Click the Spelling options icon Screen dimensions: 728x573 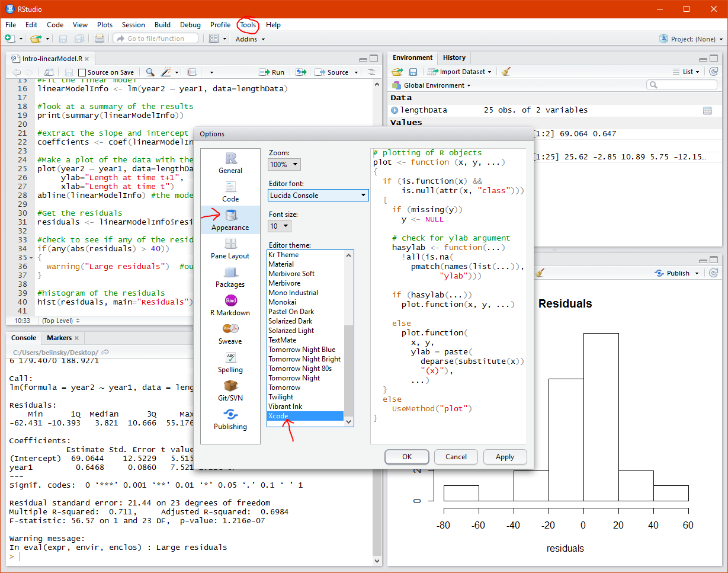[x=230, y=358]
